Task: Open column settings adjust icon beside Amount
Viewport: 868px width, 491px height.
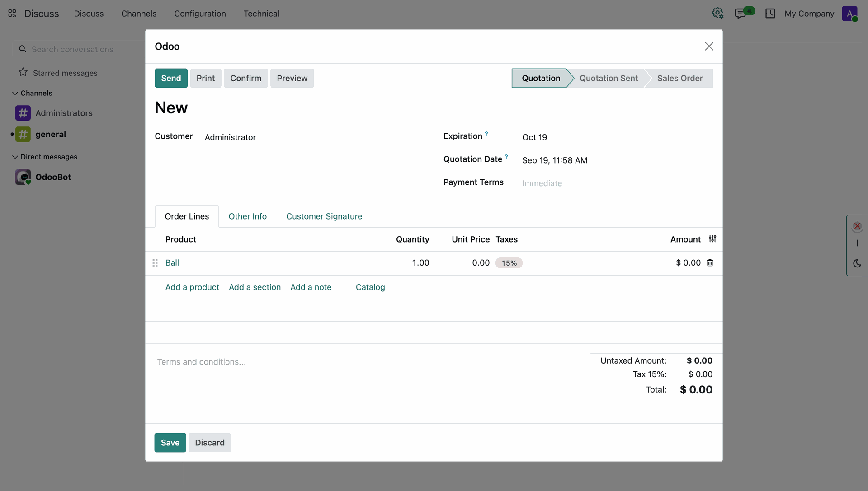Action: 712,239
